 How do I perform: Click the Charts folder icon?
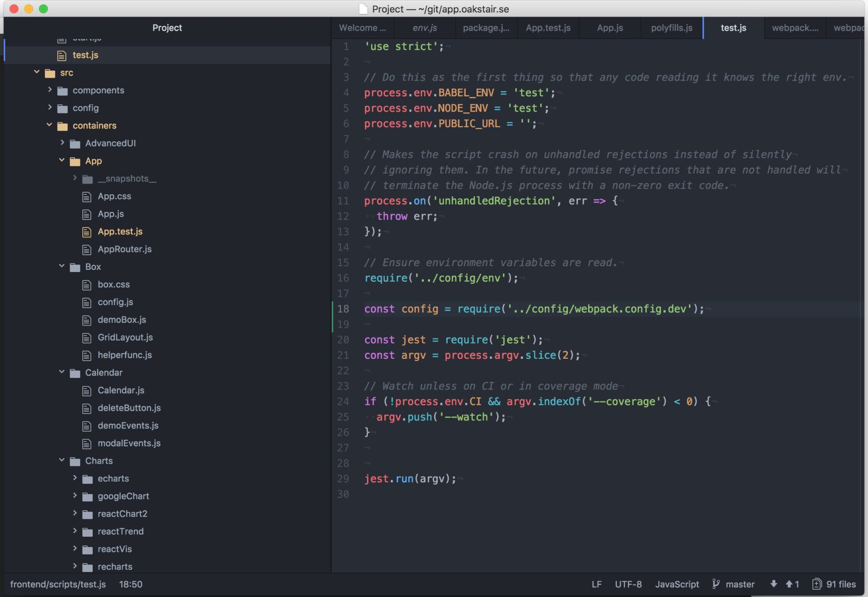pyautogui.click(x=75, y=461)
